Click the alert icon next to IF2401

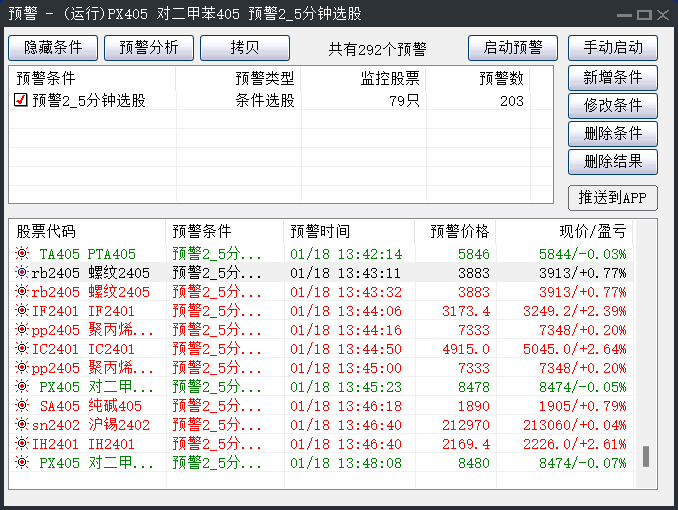coord(22,311)
